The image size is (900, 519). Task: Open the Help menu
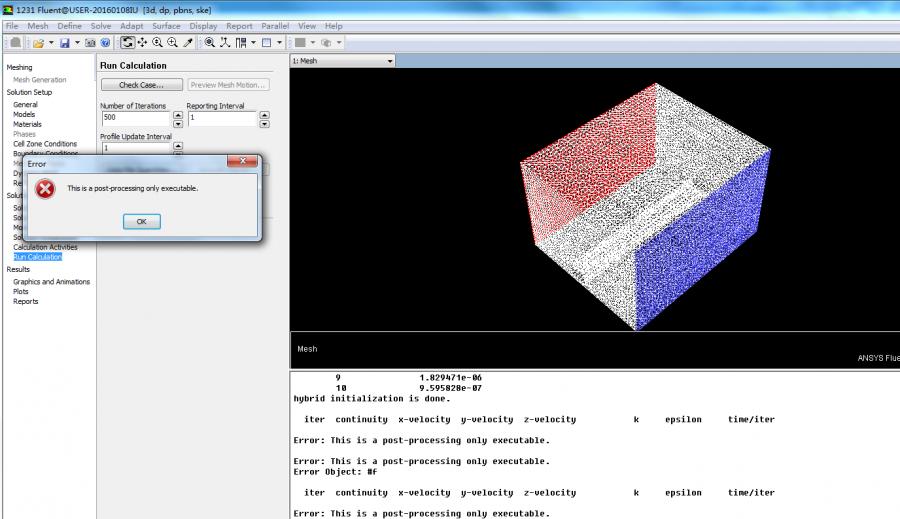click(333, 26)
